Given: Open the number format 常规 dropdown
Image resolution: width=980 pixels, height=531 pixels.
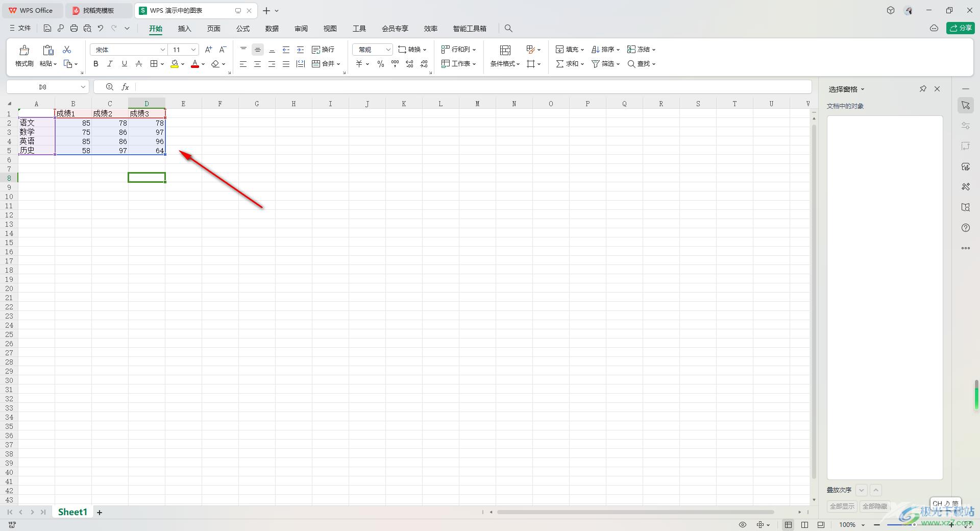Looking at the screenshot, I should click(388, 50).
